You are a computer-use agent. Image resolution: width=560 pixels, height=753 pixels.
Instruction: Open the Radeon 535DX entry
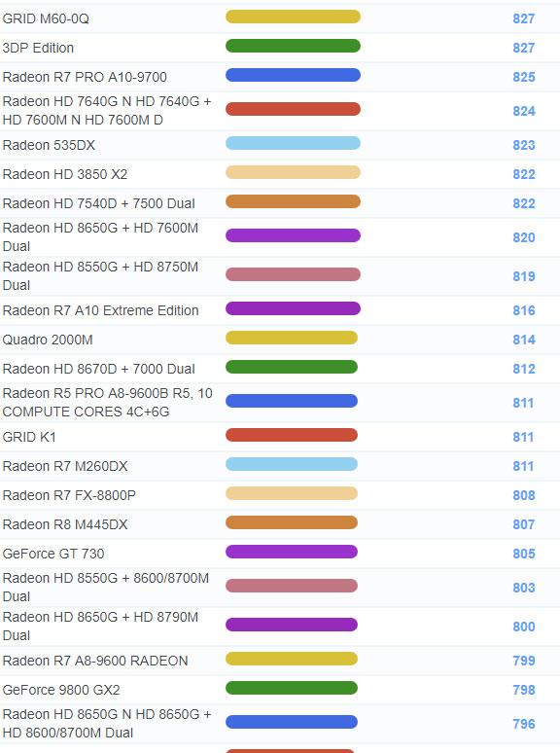tap(49, 146)
